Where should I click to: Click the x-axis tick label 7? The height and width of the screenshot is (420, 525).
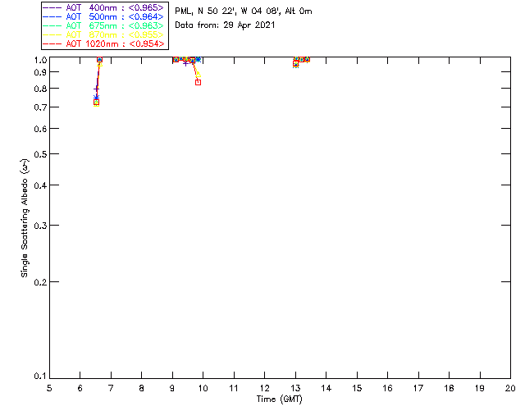pos(111,388)
